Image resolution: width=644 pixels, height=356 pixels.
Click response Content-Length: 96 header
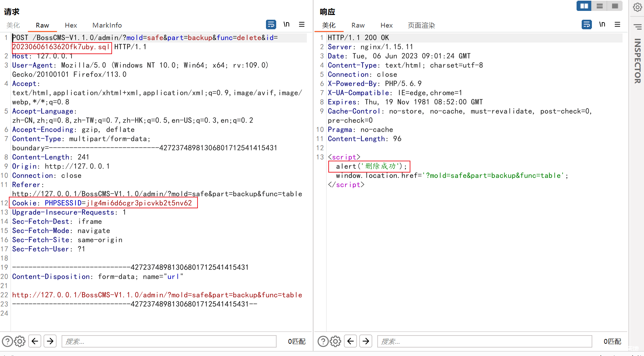(364, 139)
